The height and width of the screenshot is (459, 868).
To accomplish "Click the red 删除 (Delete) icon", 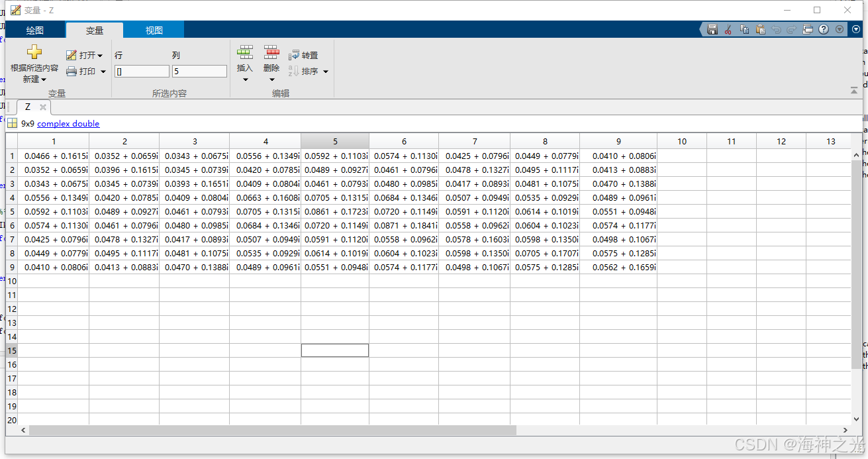I will click(x=271, y=52).
